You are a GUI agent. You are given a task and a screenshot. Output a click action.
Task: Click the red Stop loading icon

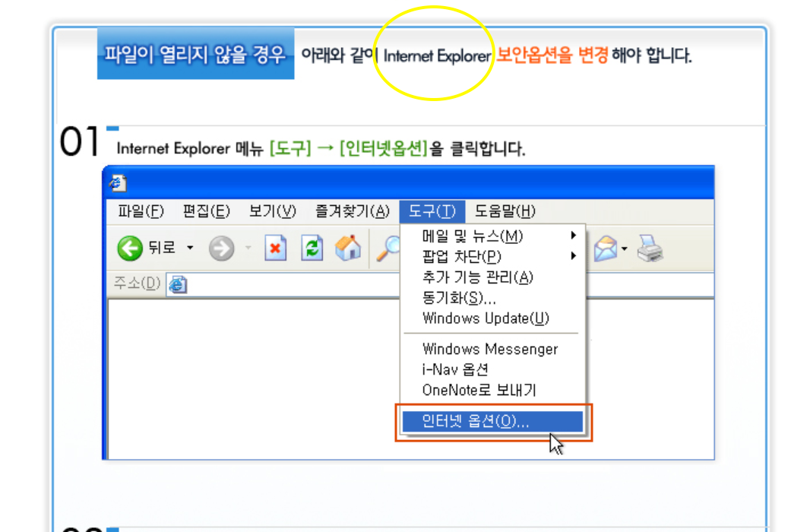[x=275, y=249]
